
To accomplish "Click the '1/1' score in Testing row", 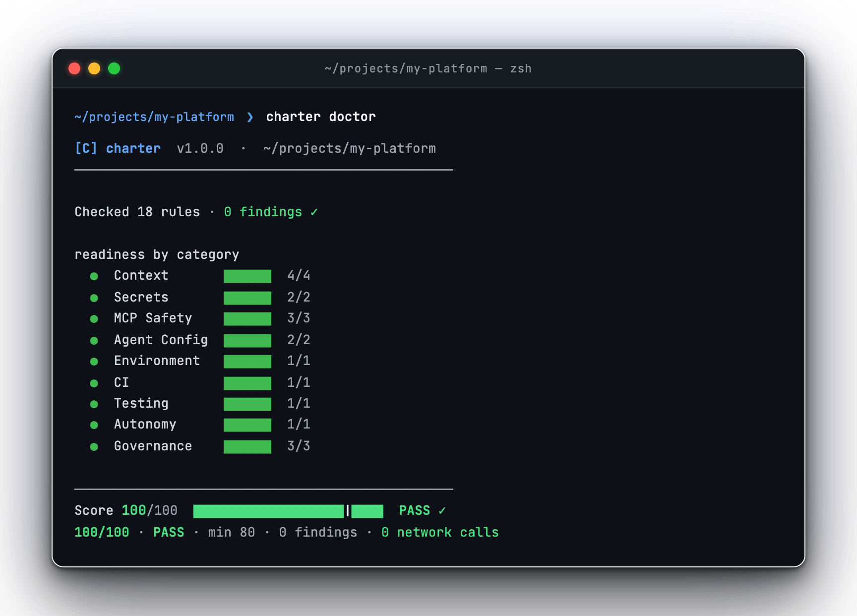I will click(299, 403).
